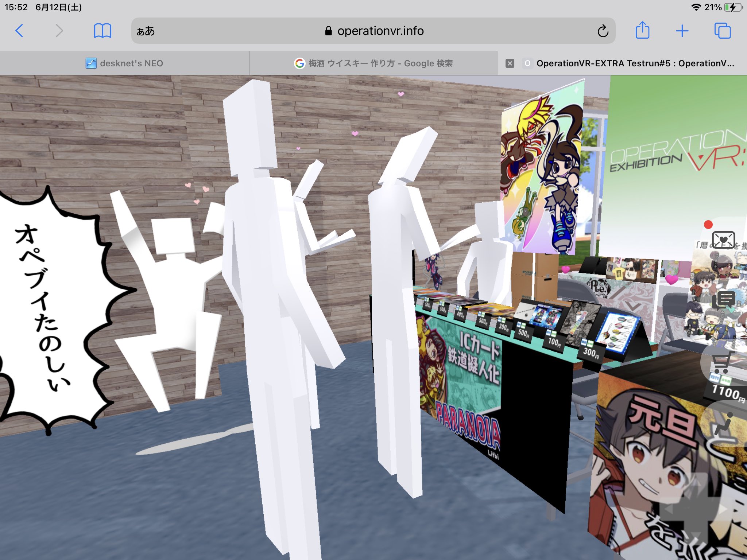Close the OperationVR-EXTRA Testrun tab
Viewport: 747px width, 560px height.
point(510,63)
